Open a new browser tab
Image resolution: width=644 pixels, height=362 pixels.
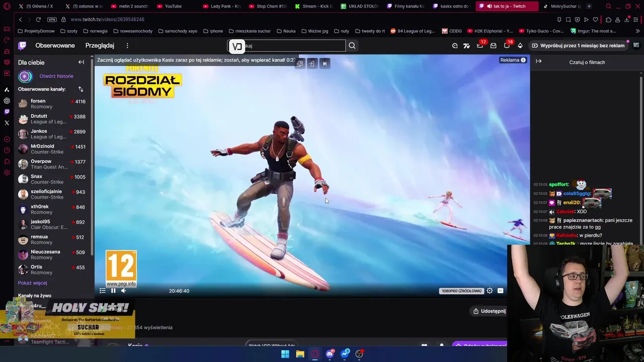pyautogui.click(x=589, y=6)
